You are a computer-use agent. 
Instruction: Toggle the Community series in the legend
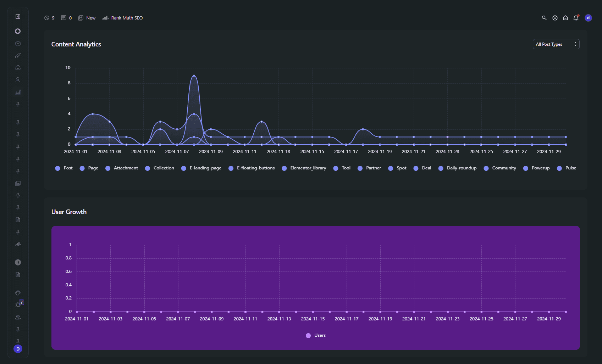click(500, 168)
